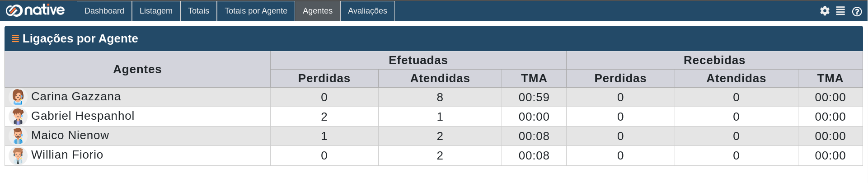Select the Willian Fiorio agent name
The height and width of the screenshot is (183, 868).
[67, 155]
